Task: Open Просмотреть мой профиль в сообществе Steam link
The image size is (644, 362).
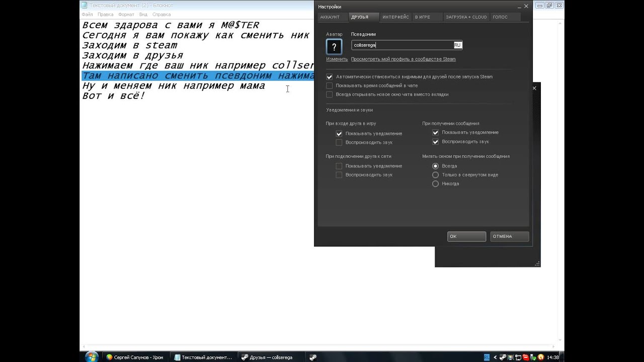Action: point(403,59)
